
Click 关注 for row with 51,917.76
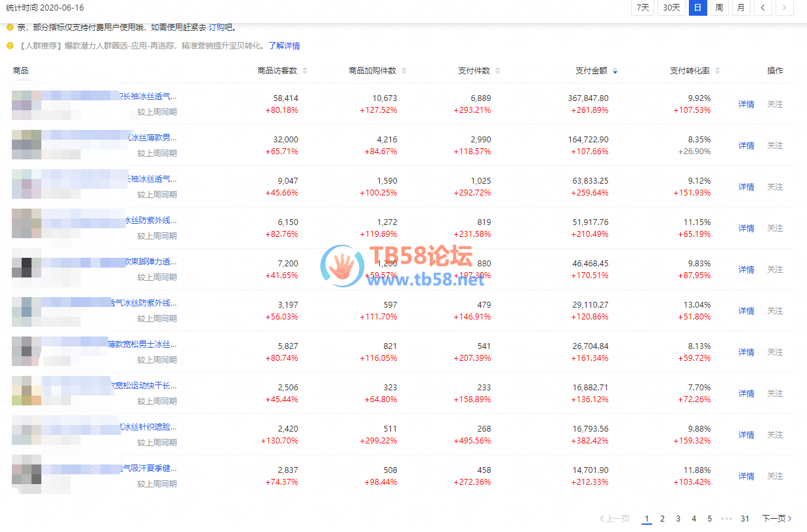click(x=775, y=228)
